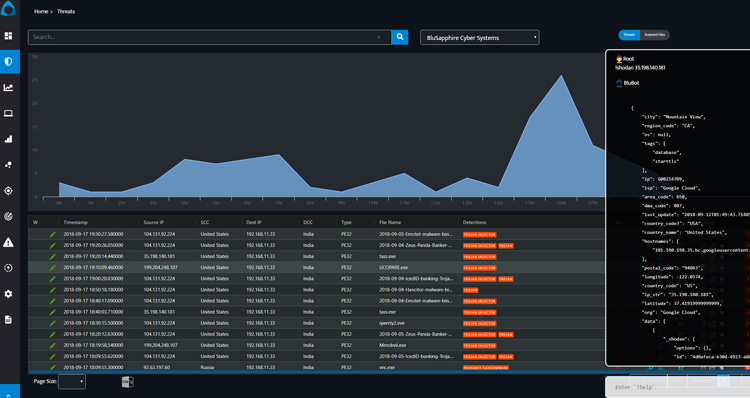Sort by the Type column header
The image size is (750, 398).
346,222
